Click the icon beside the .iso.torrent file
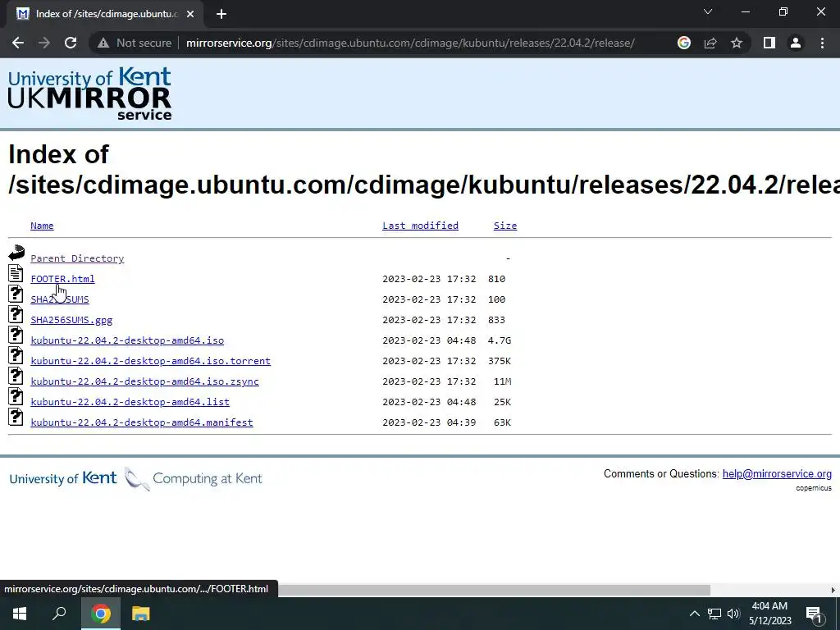The image size is (840, 630). (x=16, y=355)
